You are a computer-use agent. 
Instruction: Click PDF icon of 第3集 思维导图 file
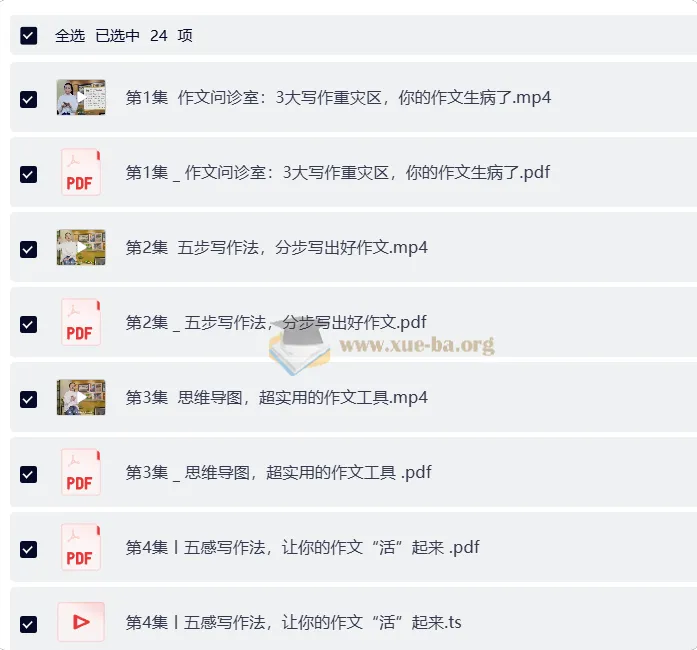[x=80, y=472]
